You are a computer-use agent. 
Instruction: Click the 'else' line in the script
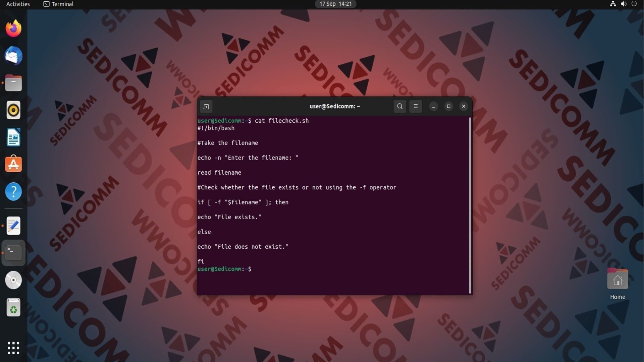[x=204, y=232]
